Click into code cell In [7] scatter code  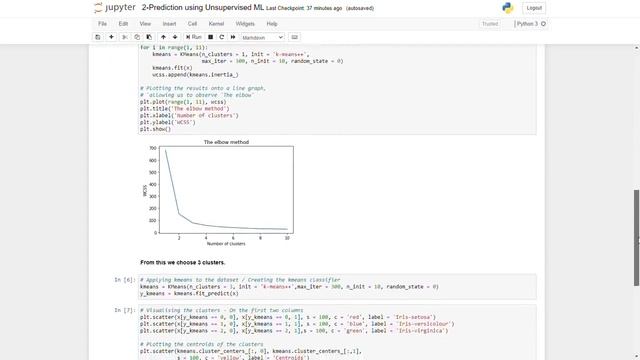[x=337, y=333]
